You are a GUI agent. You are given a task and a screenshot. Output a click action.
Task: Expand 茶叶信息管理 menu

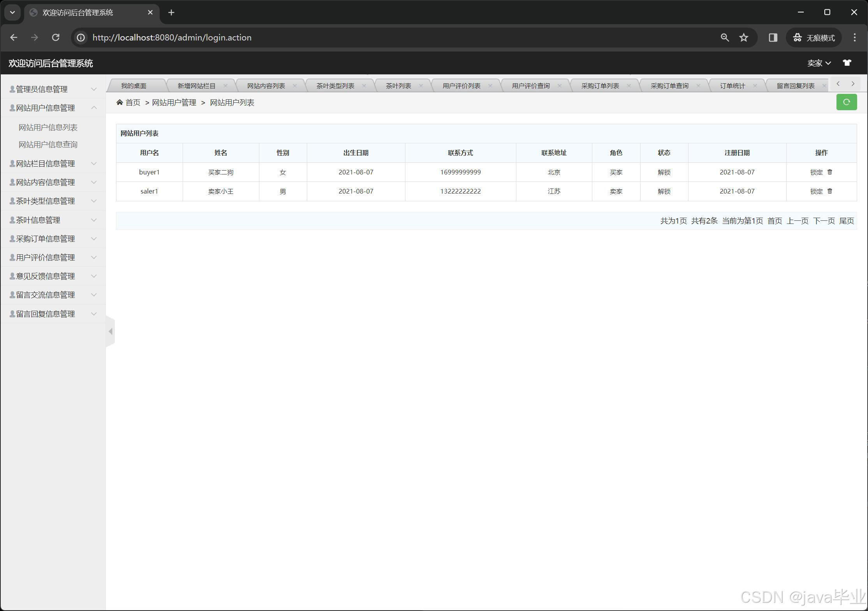tap(53, 220)
